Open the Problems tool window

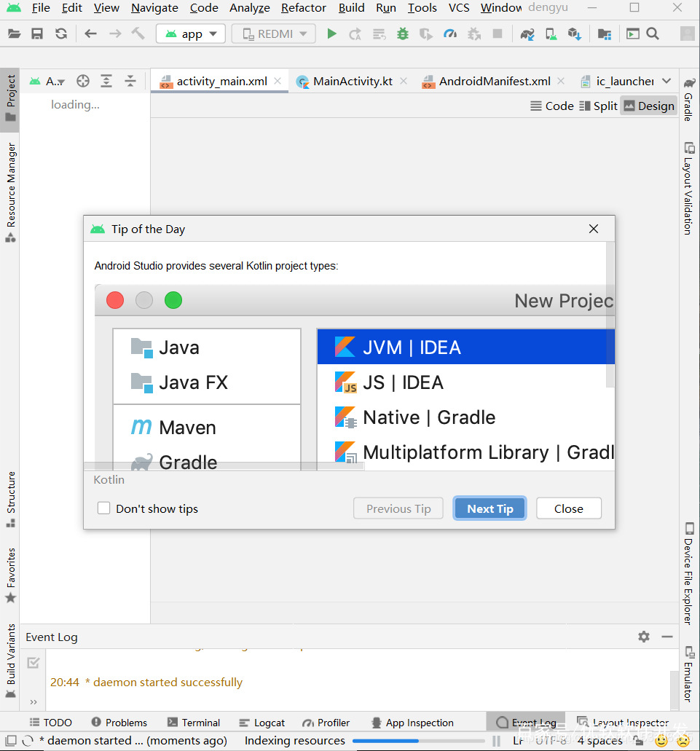pyautogui.click(x=119, y=723)
